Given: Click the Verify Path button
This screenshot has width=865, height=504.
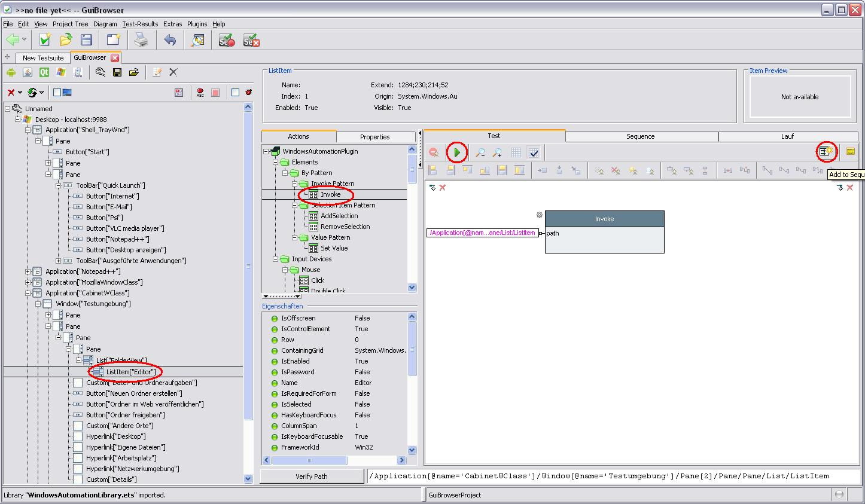Looking at the screenshot, I should [312, 476].
